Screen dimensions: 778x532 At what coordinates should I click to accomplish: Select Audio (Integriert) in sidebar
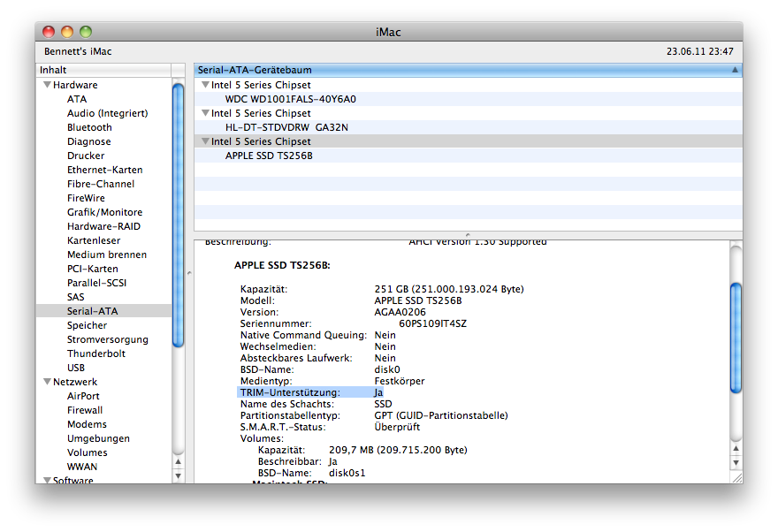point(108,113)
